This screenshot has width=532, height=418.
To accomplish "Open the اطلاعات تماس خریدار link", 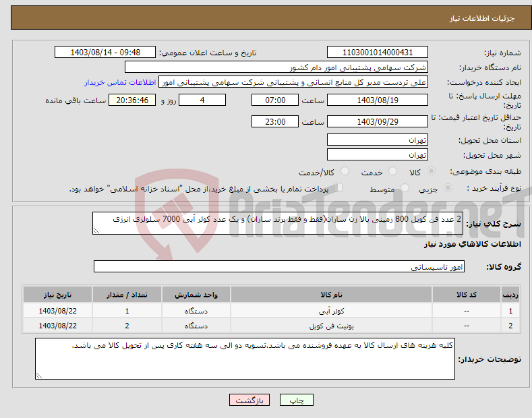I will coord(120,82).
